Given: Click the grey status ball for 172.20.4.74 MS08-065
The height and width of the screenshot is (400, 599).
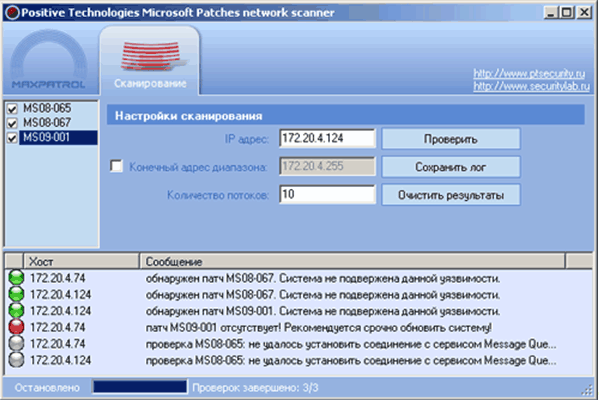Looking at the screenshot, I should 16,343.
